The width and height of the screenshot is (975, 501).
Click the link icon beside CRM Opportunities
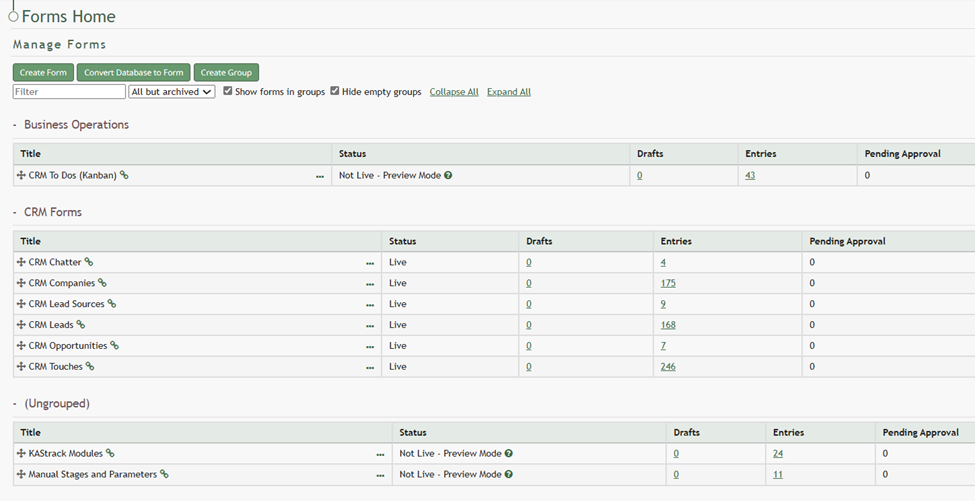(x=115, y=346)
